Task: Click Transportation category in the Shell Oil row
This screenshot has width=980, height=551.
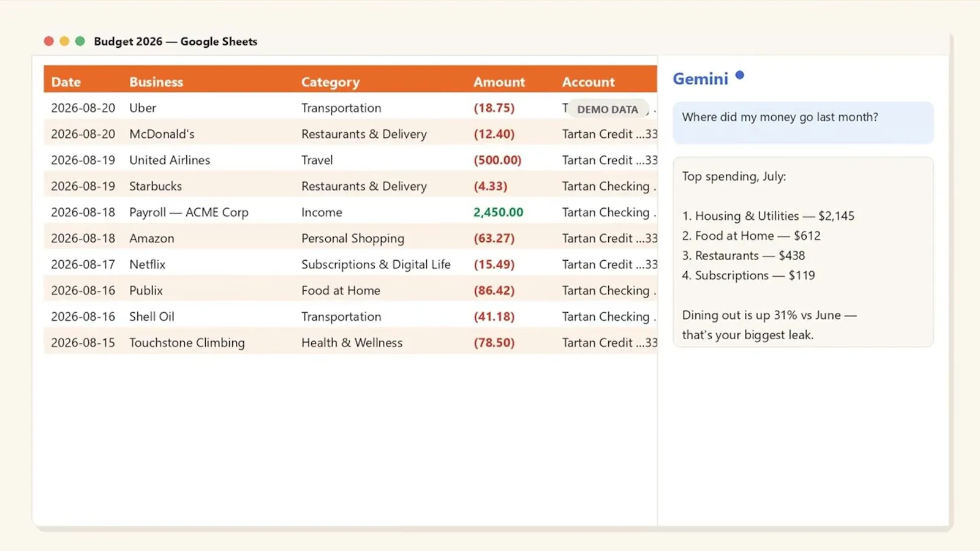Action: (341, 317)
